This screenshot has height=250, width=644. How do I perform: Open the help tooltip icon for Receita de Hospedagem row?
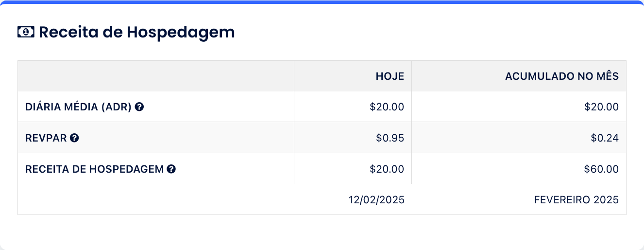click(x=171, y=169)
